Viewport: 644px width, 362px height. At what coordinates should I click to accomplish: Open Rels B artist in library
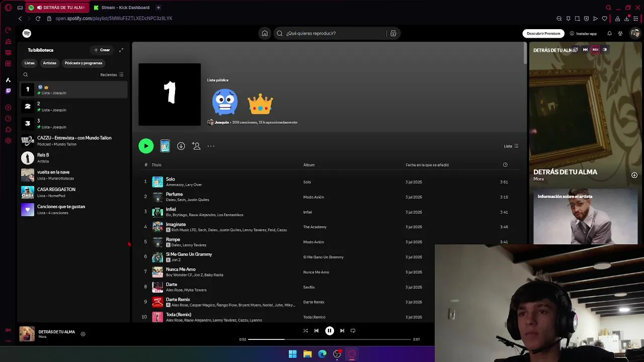[x=73, y=158]
